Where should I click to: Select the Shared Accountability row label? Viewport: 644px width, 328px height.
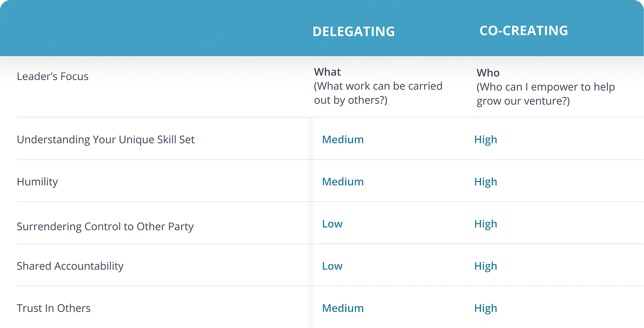[70, 266]
